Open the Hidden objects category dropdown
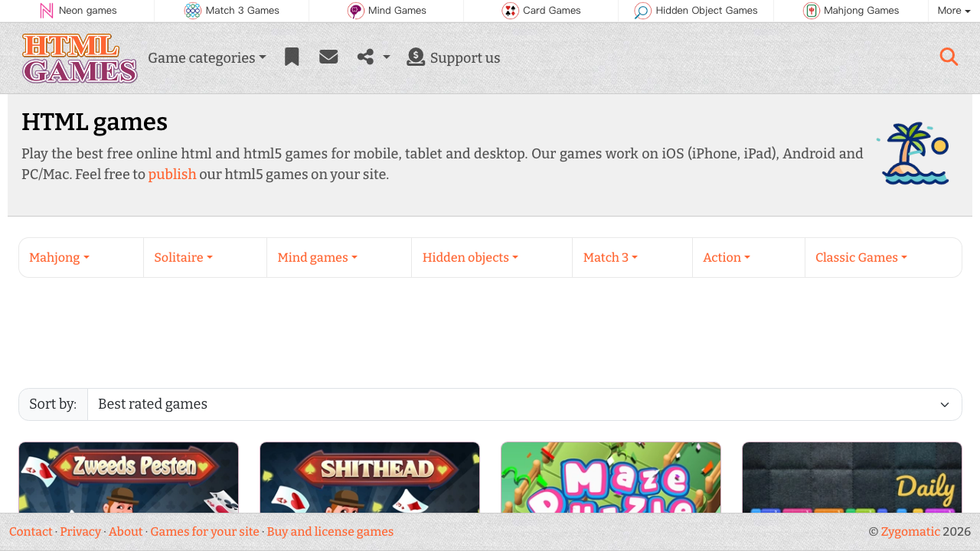 click(471, 257)
